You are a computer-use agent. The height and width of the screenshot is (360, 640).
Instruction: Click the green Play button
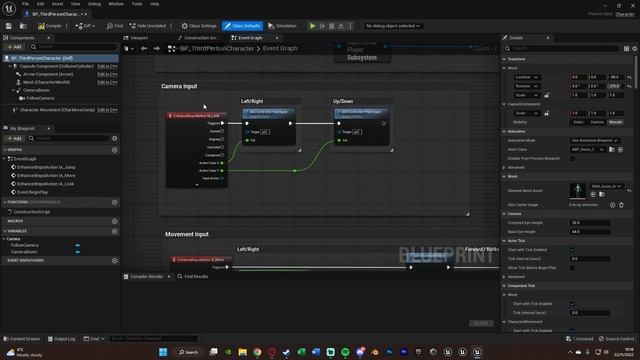312,26
